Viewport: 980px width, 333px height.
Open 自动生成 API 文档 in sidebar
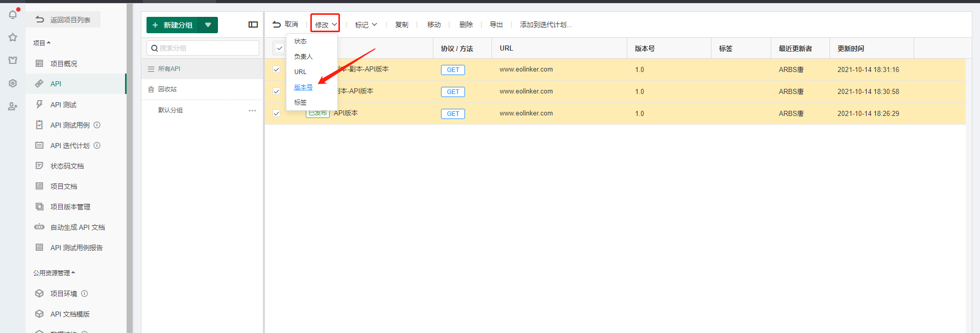pos(78,227)
